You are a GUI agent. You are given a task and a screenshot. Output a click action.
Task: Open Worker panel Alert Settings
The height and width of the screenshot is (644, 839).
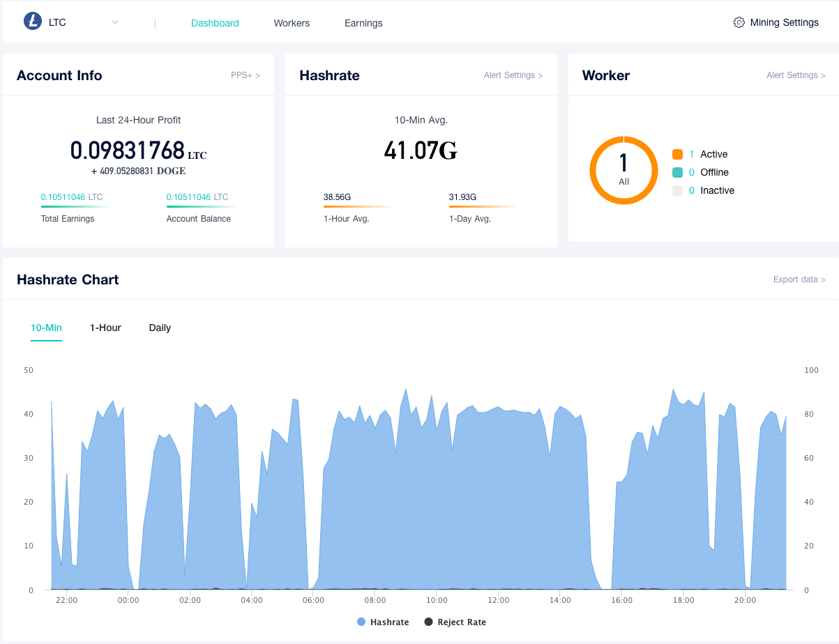click(795, 75)
